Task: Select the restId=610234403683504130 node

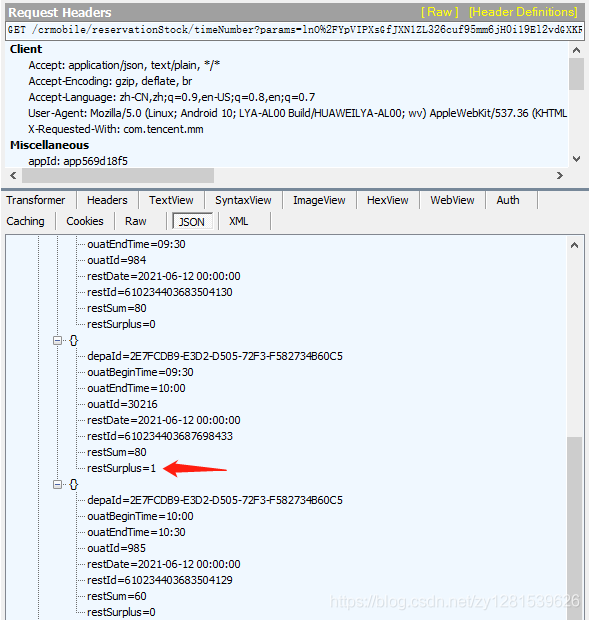Action: pyautogui.click(x=160, y=292)
